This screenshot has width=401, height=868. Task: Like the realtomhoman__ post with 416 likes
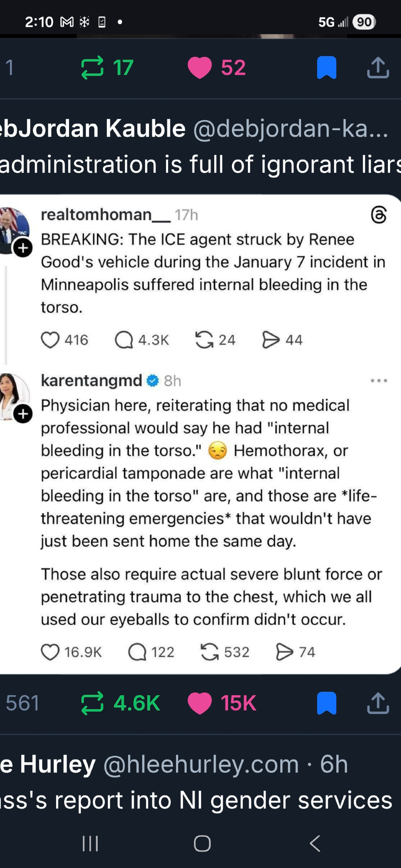click(50, 340)
